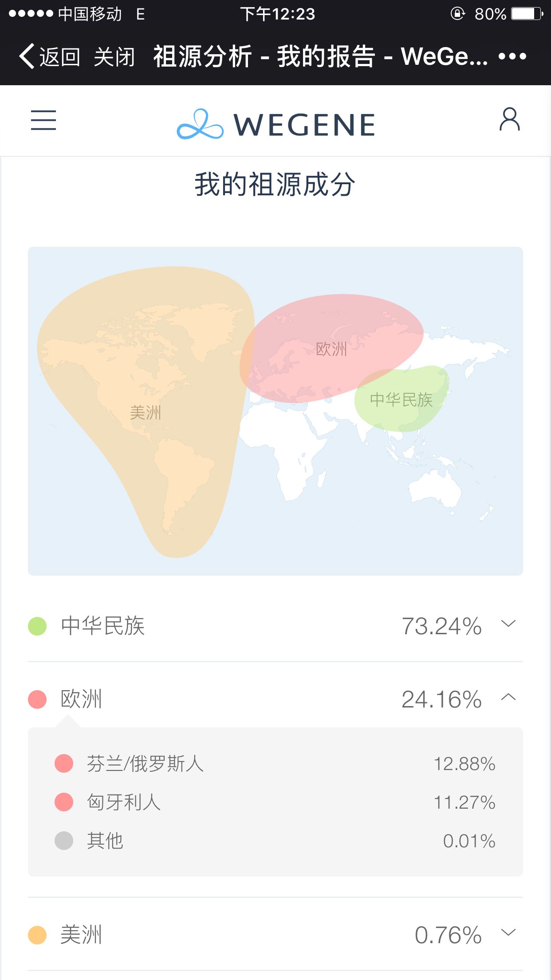Tap the battery indicator icon
Image resolution: width=551 pixels, height=980 pixels.
pyautogui.click(x=527, y=14)
